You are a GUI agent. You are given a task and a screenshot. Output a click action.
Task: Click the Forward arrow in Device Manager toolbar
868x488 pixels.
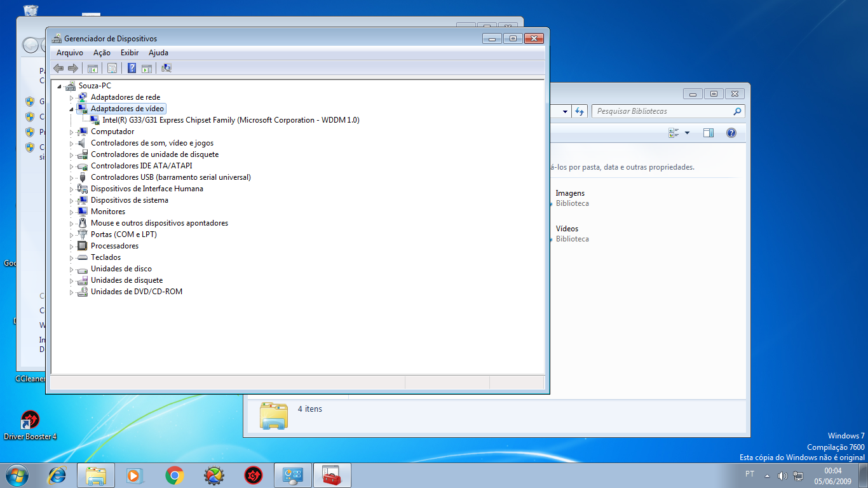pyautogui.click(x=73, y=68)
